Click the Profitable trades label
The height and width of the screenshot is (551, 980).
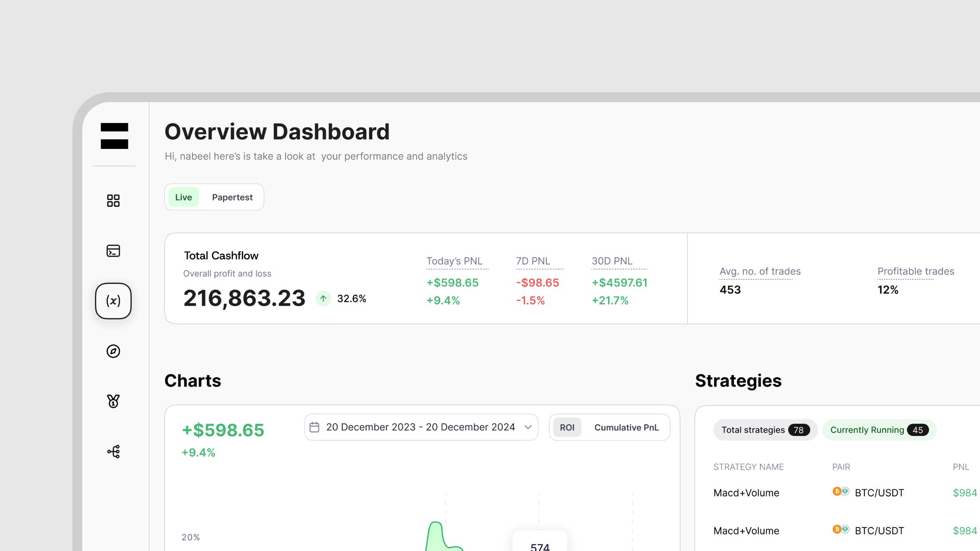click(916, 271)
